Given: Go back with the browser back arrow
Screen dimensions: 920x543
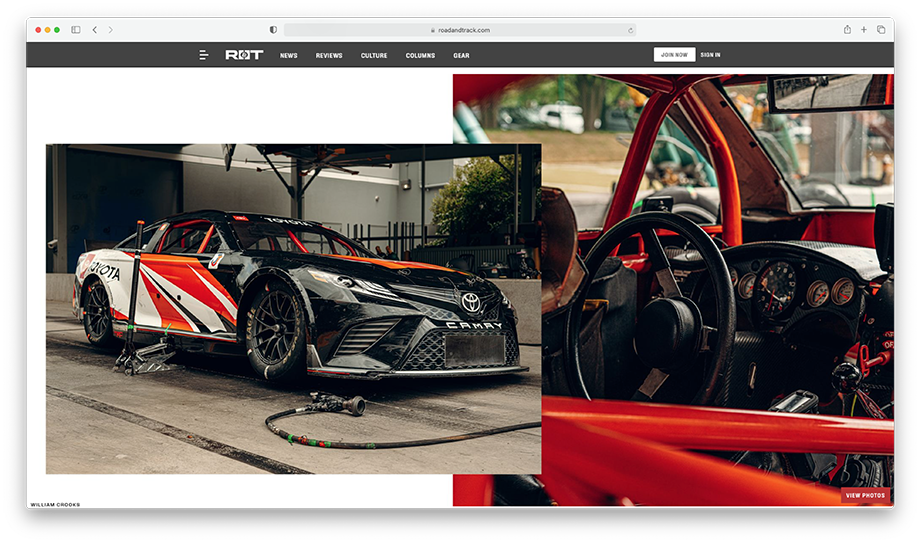Looking at the screenshot, I should pos(94,30).
